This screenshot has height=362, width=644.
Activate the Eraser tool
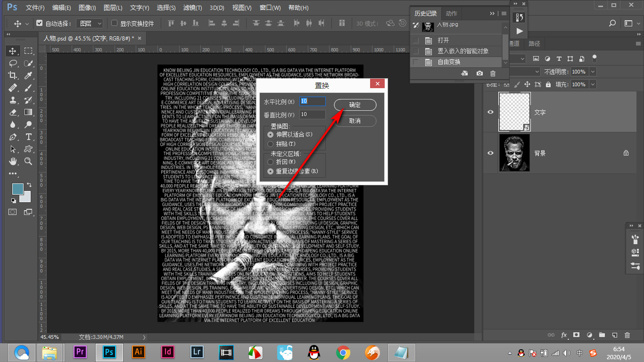click(13, 112)
